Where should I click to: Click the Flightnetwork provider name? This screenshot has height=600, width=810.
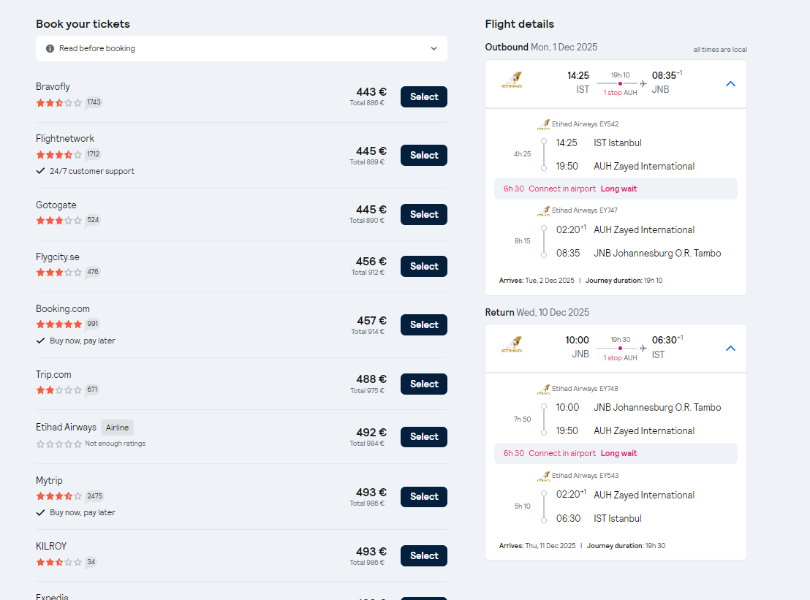click(65, 139)
